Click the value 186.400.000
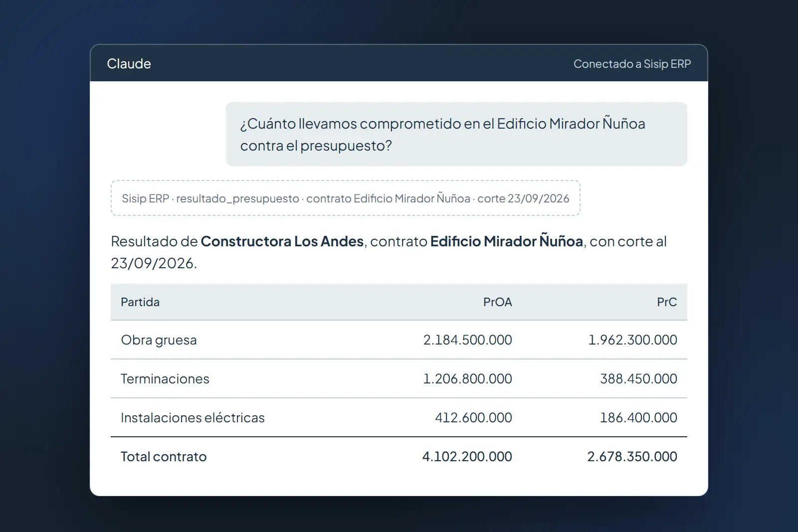Viewport: 798px width, 532px height. click(x=638, y=418)
